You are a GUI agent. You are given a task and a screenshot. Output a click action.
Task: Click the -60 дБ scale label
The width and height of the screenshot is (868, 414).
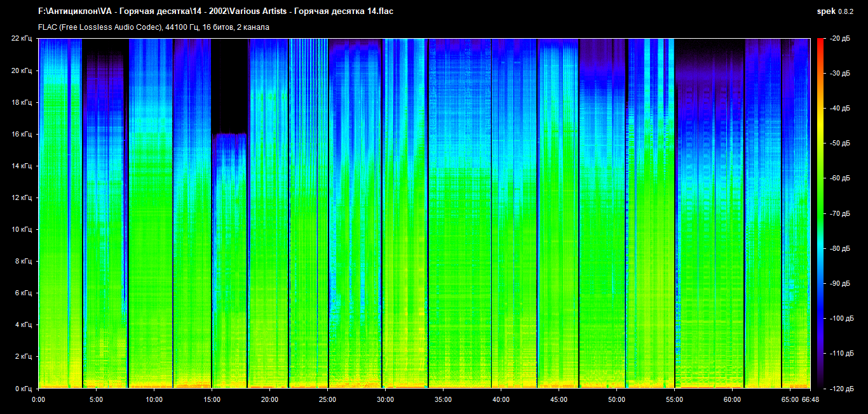tap(839, 178)
